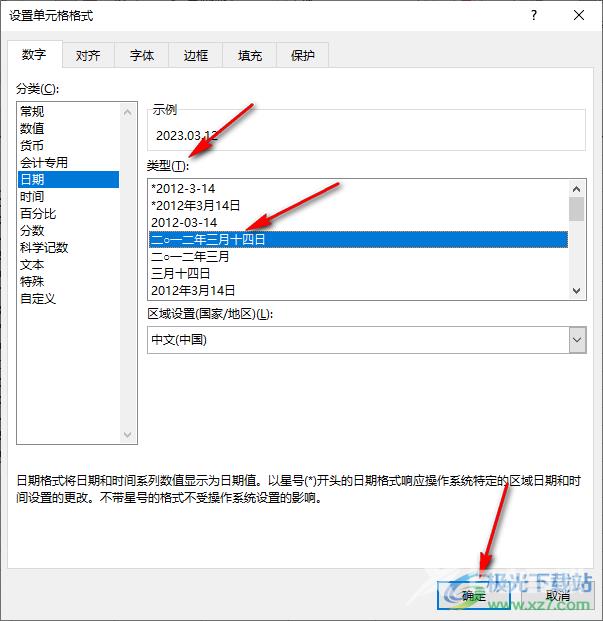Go to the 填充 tab
Image resolution: width=603 pixels, height=621 pixels.
point(250,55)
